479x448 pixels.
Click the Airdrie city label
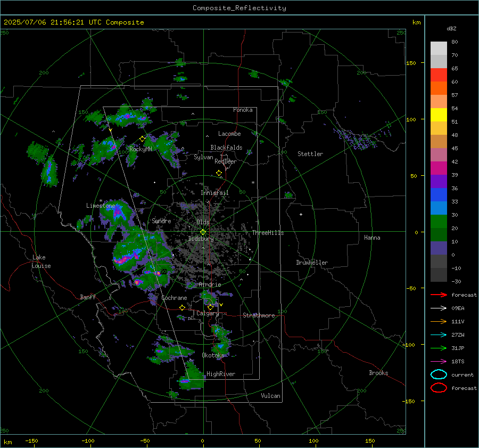[210, 284]
